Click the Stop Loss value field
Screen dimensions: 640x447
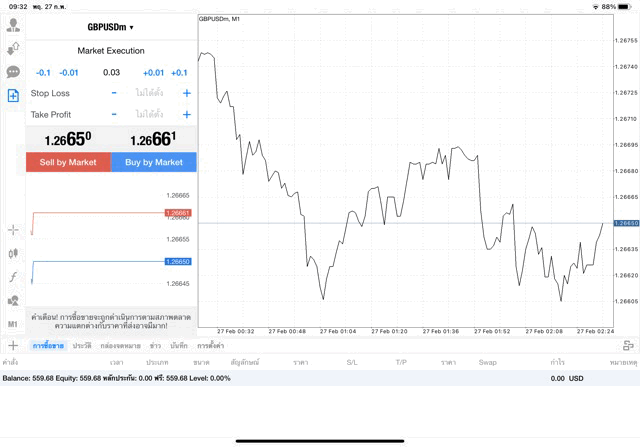[149, 93]
